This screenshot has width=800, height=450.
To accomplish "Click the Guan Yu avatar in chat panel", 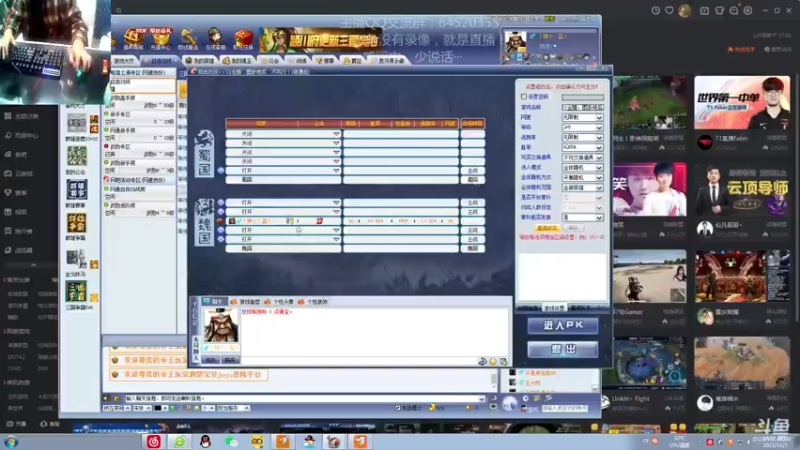I will tap(221, 325).
